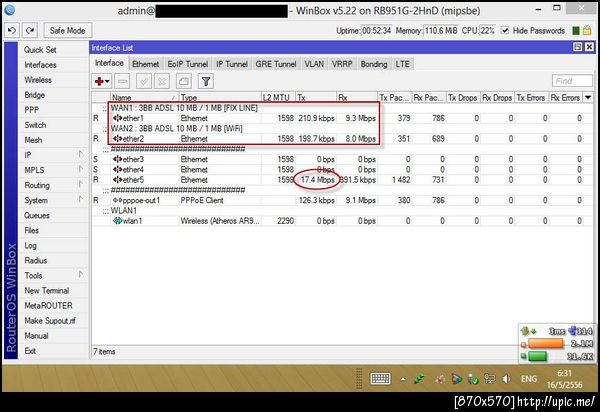Click the ENG language indicator
600x412 pixels.
(x=528, y=379)
